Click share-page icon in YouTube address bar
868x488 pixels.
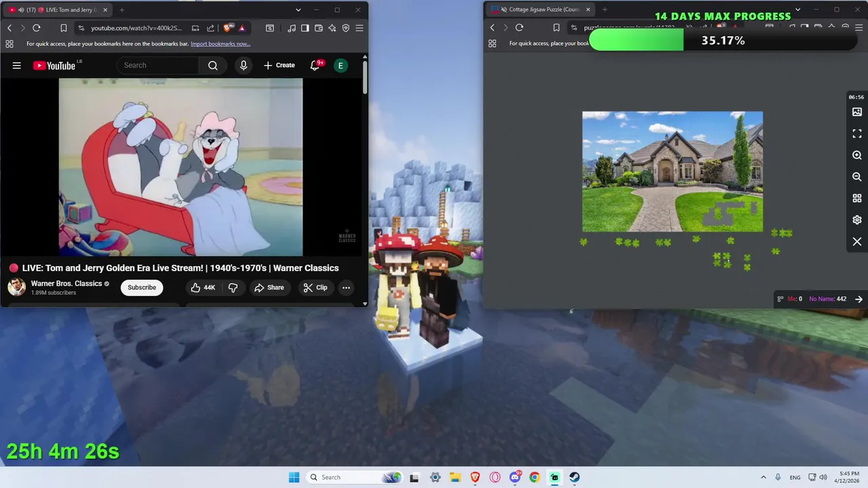(210, 28)
